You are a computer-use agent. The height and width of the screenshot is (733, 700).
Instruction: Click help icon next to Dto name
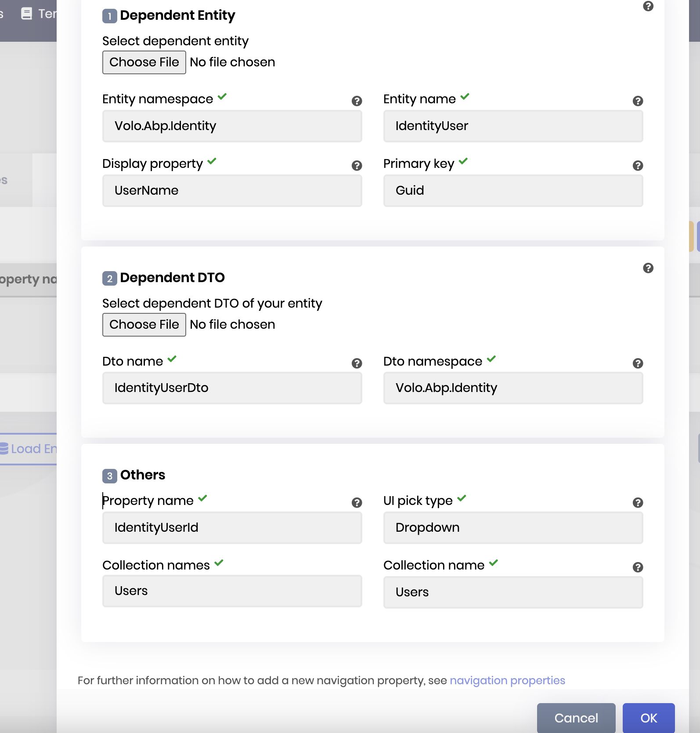point(357,363)
